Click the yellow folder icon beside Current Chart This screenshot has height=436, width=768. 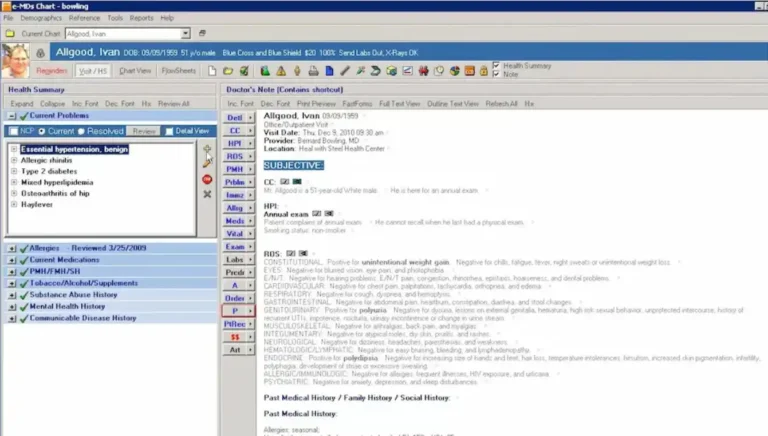10,34
